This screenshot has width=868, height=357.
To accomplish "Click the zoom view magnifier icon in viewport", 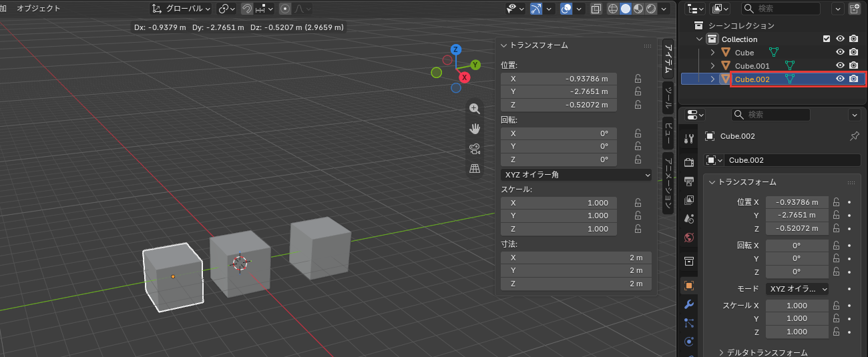I will click(475, 109).
